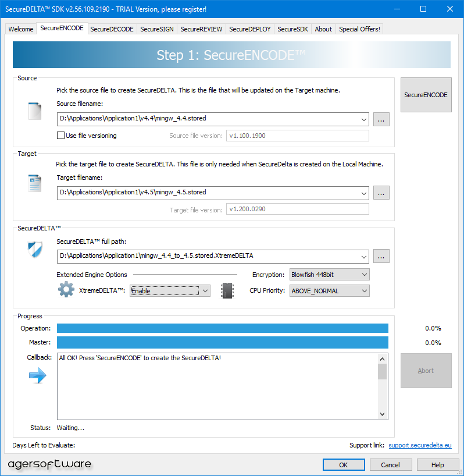Click the Operation 0.0% value

pos(433,328)
